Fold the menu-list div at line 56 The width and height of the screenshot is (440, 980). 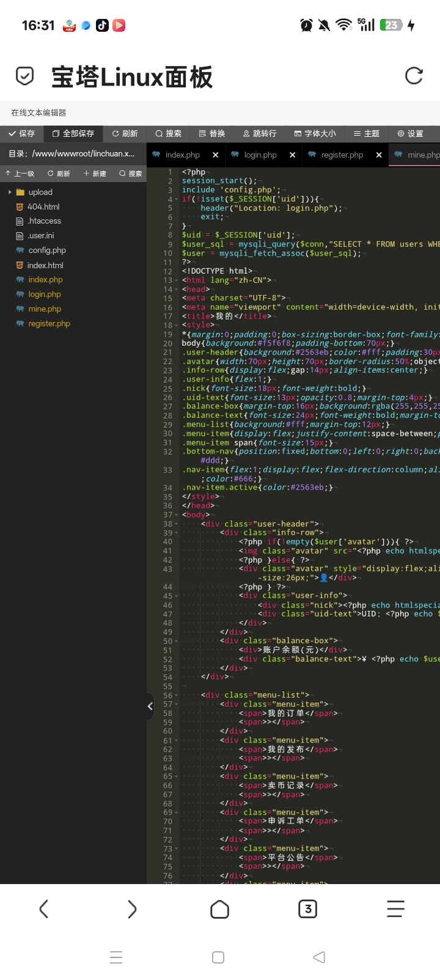(177, 695)
